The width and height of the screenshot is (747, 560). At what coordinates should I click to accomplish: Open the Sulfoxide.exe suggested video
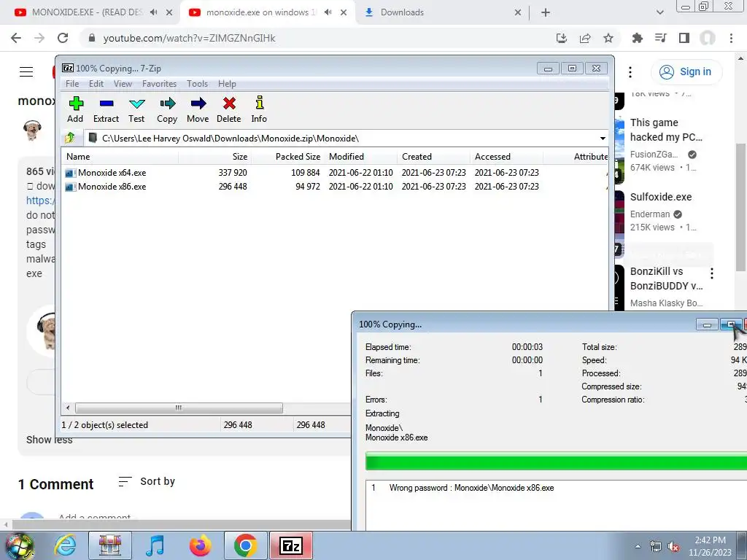pos(661,197)
